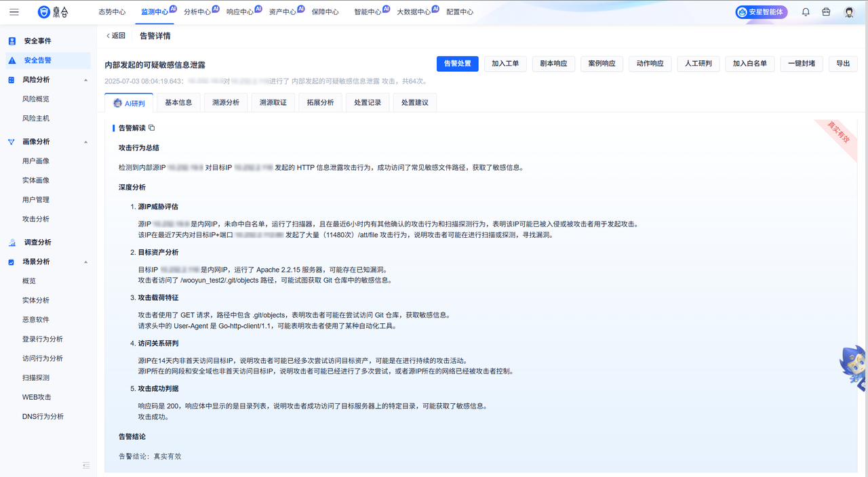Click the 画像分析 funnel icon
Viewport: 868px width, 477px height.
10,142
